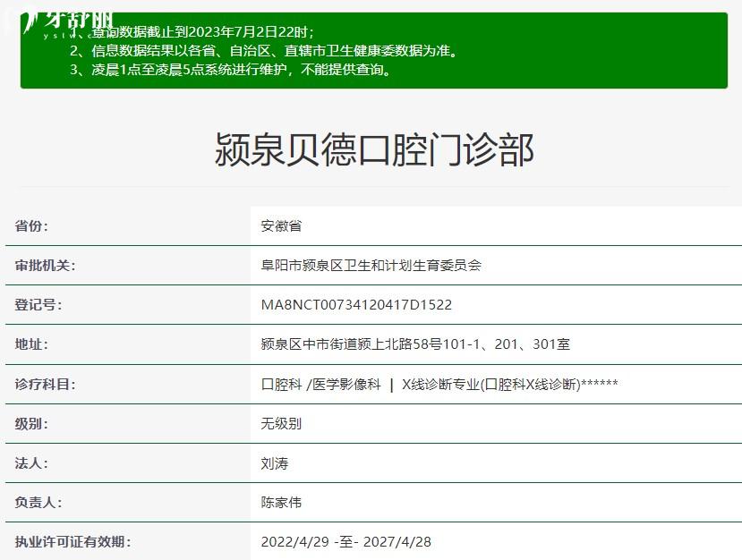Viewport: 742px width, 560px height.
Task: Select level value 无级别
Action: tap(281, 423)
